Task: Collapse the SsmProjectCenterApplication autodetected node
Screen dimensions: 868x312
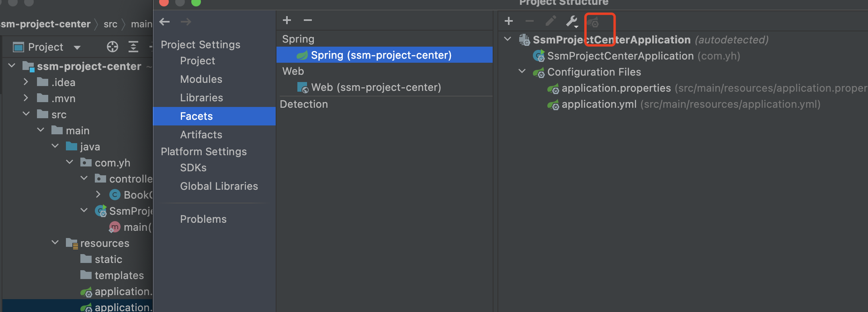Action: pos(508,39)
